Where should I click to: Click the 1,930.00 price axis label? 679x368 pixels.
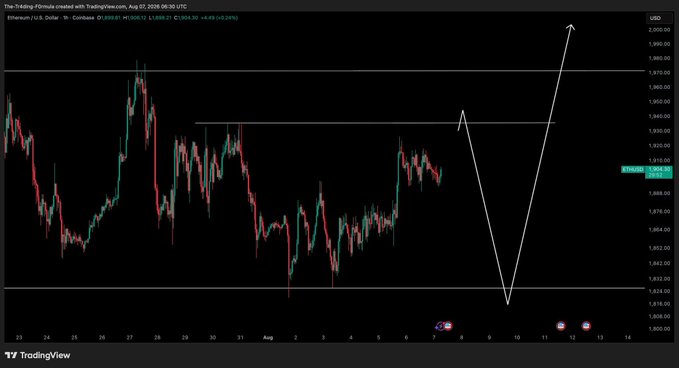click(659, 131)
